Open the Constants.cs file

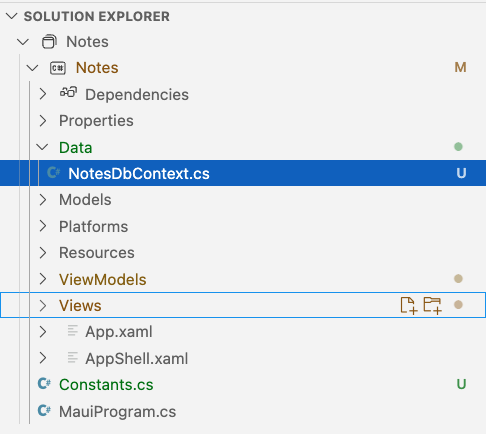pos(106,385)
